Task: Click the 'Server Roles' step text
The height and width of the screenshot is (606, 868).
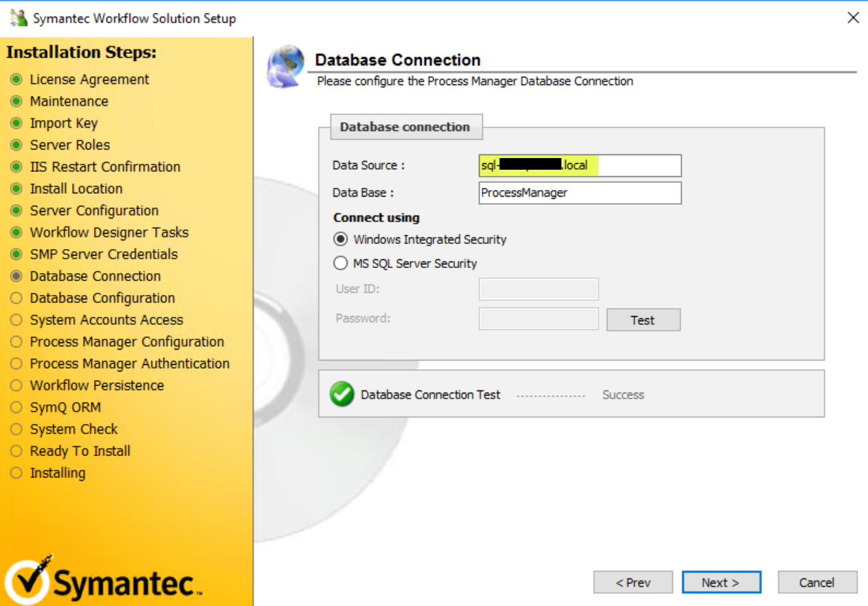Action: point(70,145)
